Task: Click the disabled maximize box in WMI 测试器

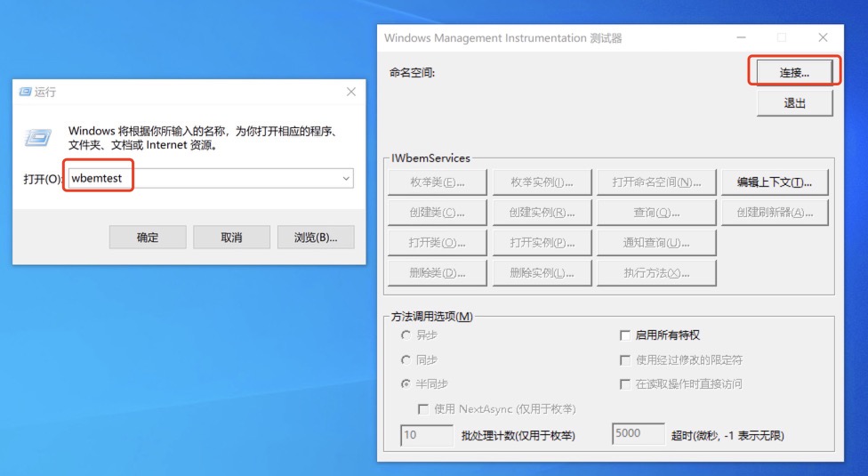Action: pos(782,37)
